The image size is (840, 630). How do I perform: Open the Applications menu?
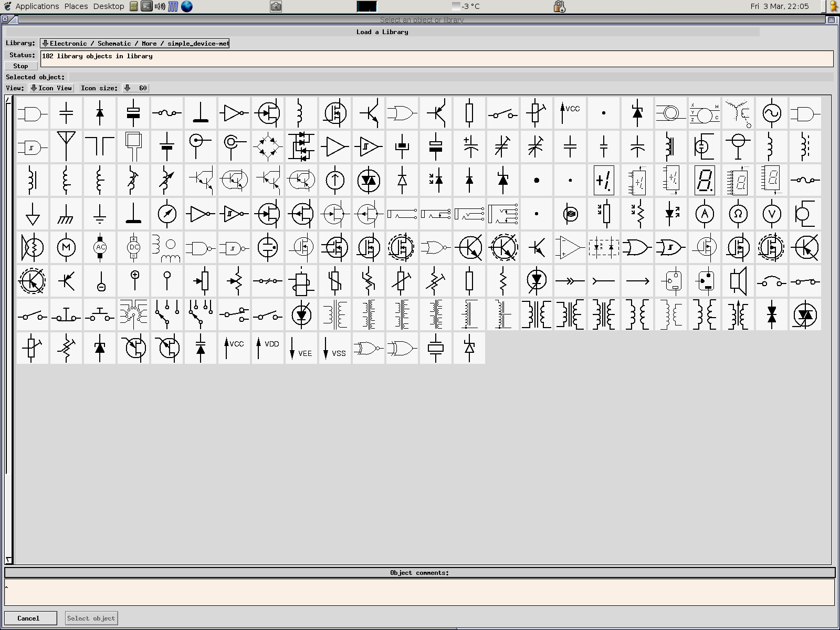point(37,6)
